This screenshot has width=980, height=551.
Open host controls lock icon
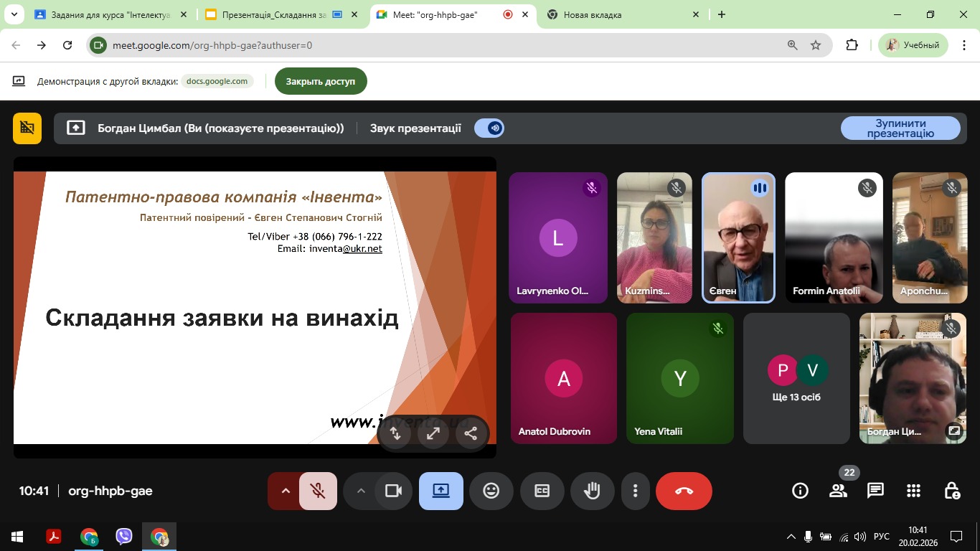(952, 491)
